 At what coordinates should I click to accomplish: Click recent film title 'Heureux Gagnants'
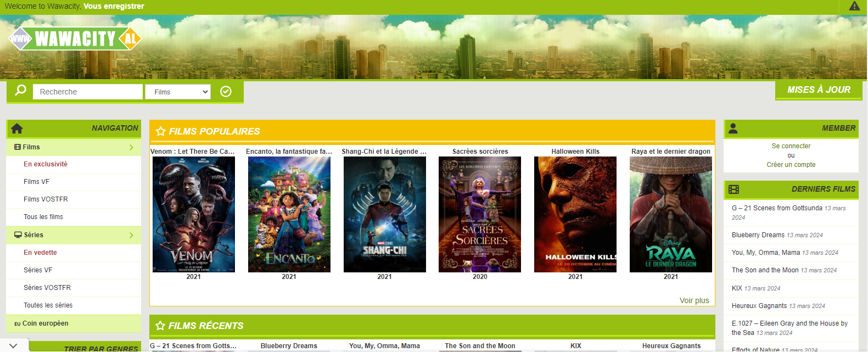671,346
